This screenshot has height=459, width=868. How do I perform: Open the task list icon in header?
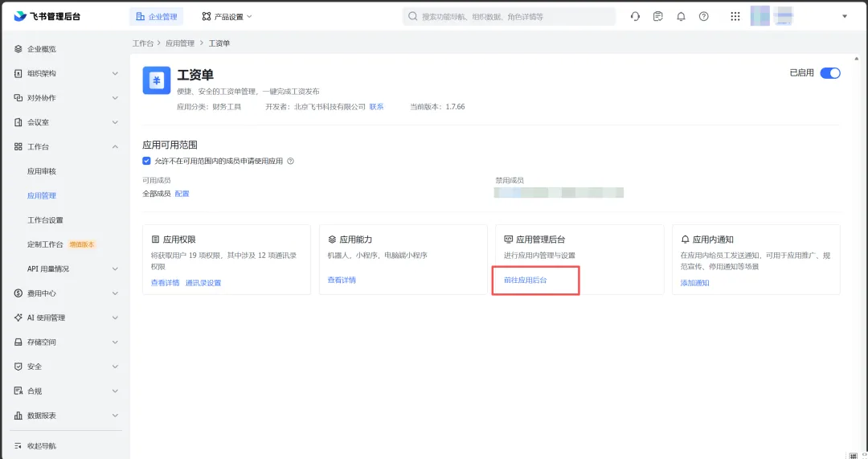pyautogui.click(x=657, y=17)
